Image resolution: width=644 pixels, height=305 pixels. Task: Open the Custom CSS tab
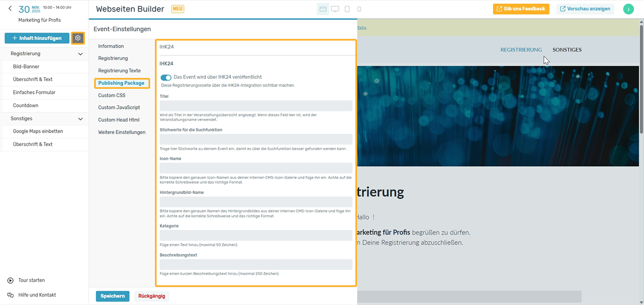pyautogui.click(x=111, y=95)
